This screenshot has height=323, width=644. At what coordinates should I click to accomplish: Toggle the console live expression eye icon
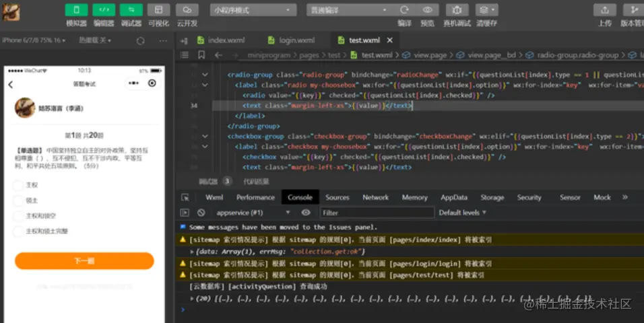[x=306, y=213]
